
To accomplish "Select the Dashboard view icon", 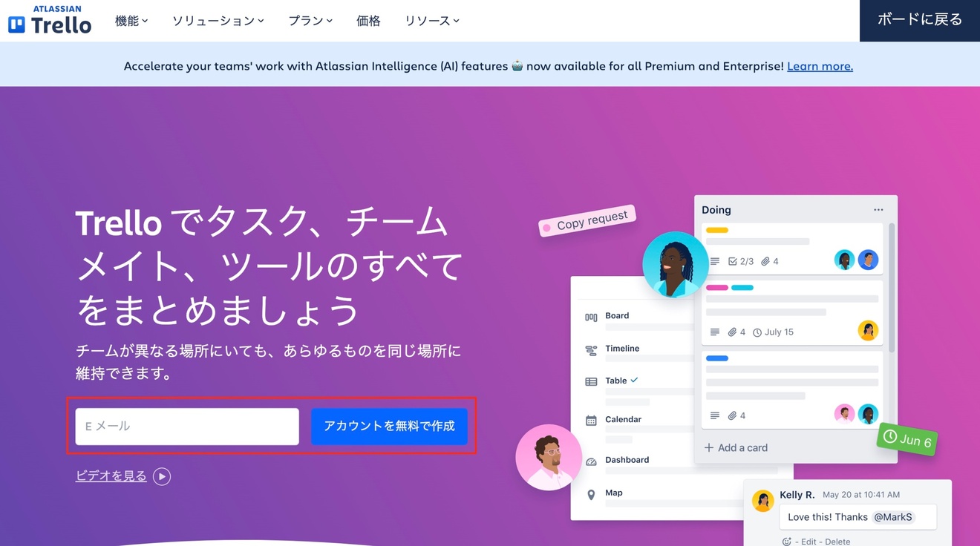I will 591,461.
